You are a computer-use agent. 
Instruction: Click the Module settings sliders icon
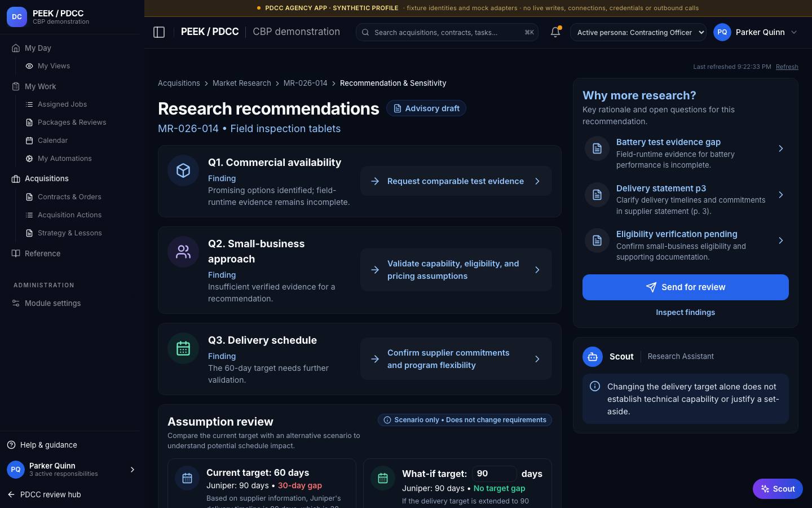tap(16, 303)
